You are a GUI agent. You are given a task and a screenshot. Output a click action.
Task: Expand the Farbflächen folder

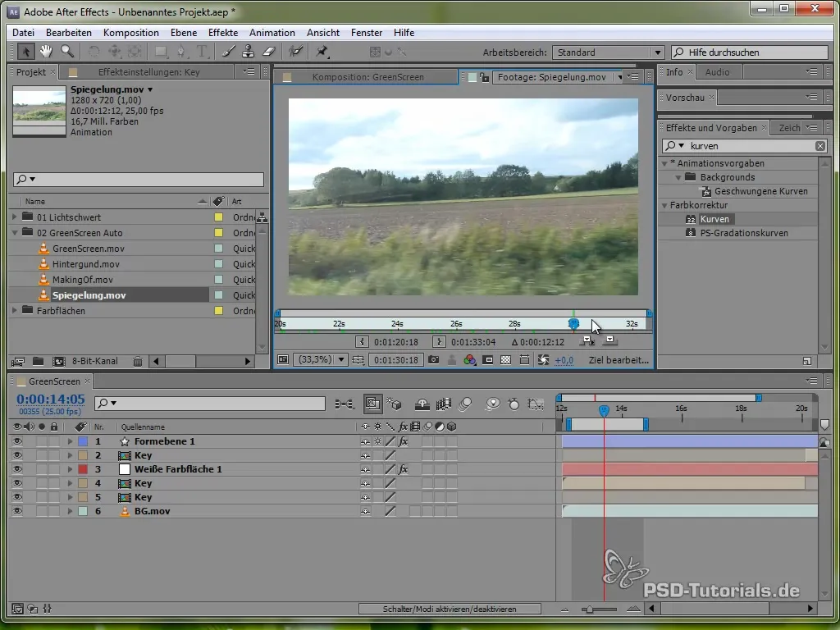15,310
